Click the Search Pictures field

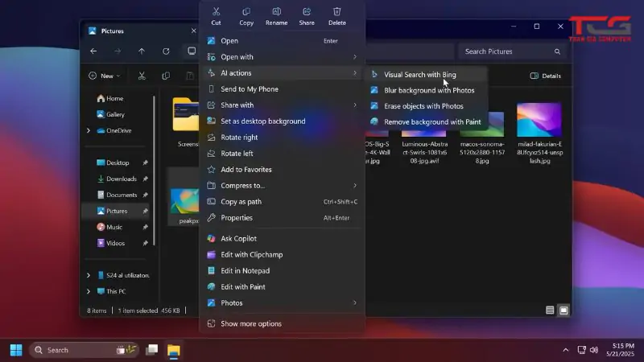click(512, 51)
